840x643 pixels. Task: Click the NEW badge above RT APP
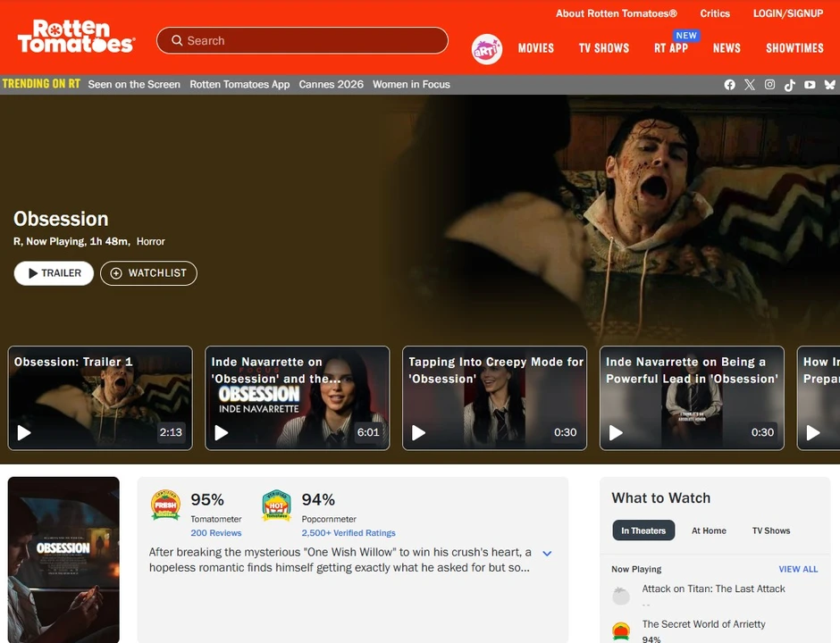686,36
